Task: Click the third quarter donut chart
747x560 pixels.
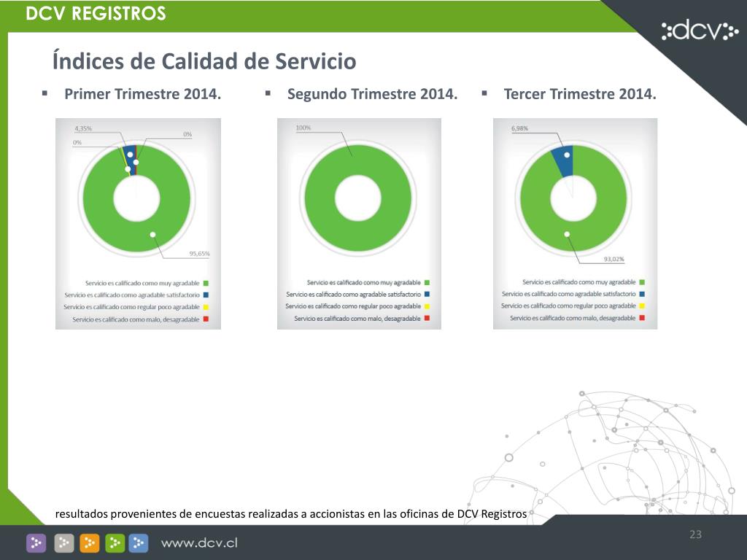Action: (x=573, y=198)
